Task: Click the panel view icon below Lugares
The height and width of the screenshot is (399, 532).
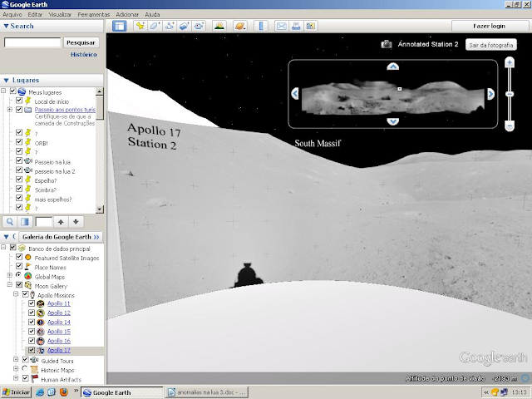Action: click(25, 222)
